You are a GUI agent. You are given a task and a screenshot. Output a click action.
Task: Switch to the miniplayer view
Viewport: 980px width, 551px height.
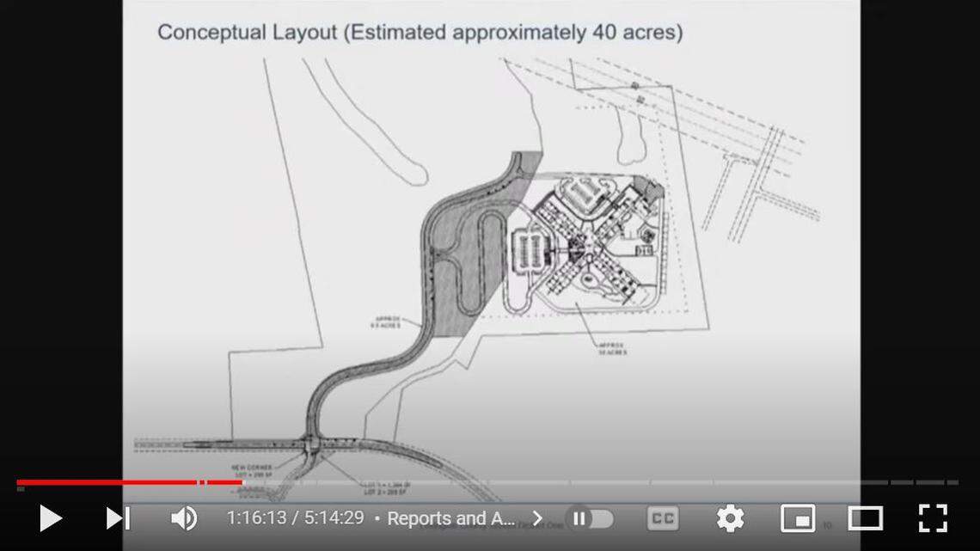797,518
